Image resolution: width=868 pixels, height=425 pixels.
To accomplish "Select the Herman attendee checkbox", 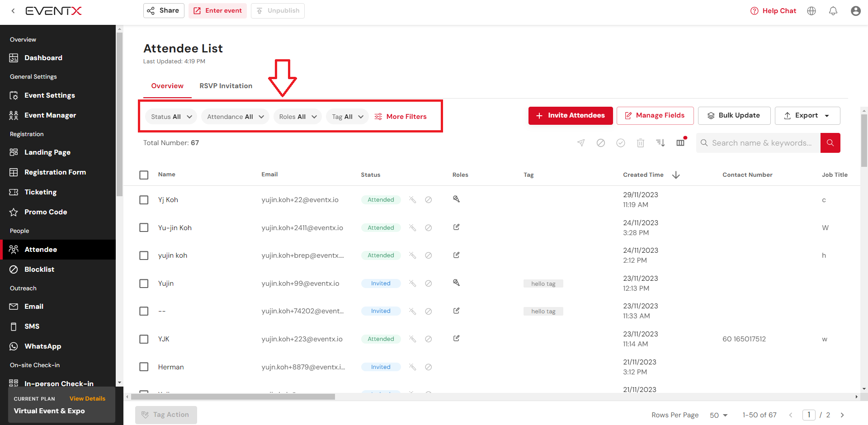I will click(144, 367).
